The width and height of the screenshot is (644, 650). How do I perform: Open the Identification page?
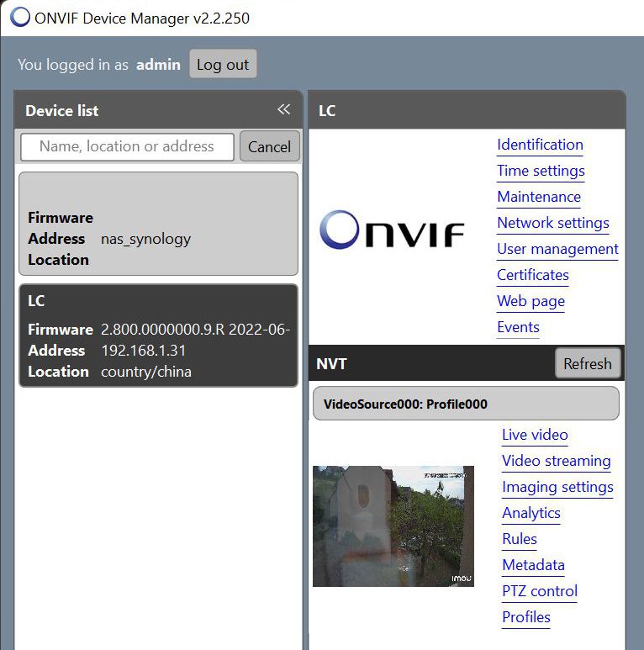[540, 145]
